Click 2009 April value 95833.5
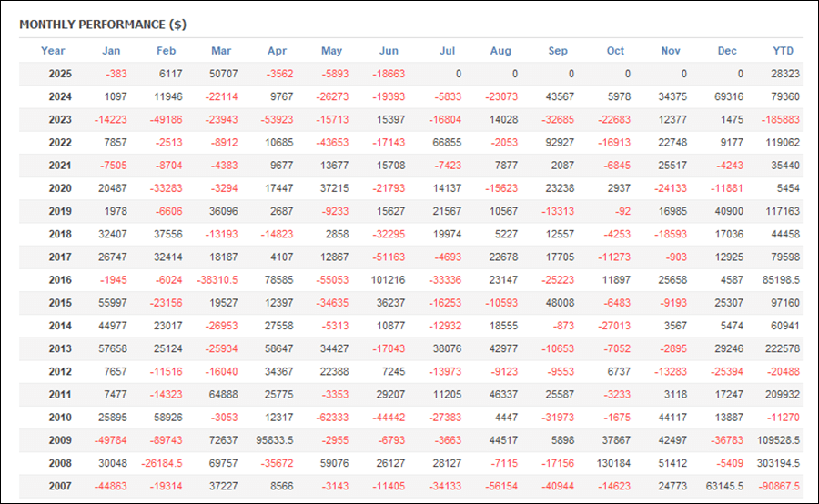819x504 pixels. click(275, 440)
